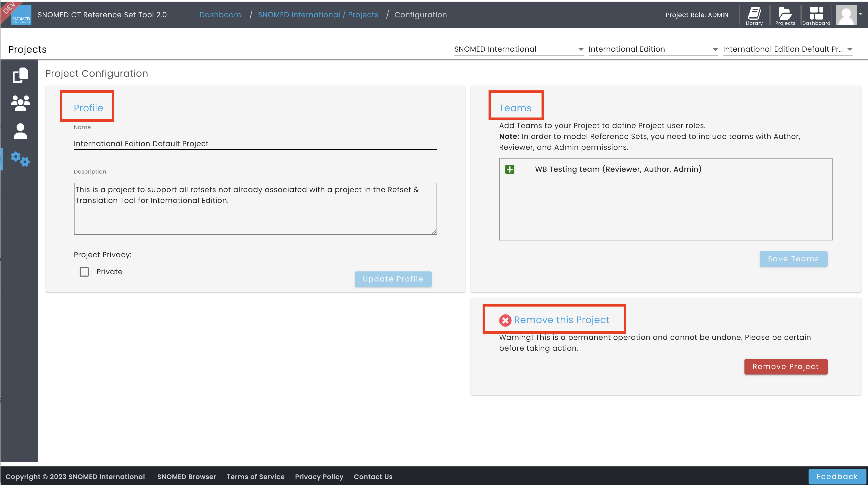Open SNOMED Browser footer link
The height and width of the screenshot is (485, 868).
187,476
